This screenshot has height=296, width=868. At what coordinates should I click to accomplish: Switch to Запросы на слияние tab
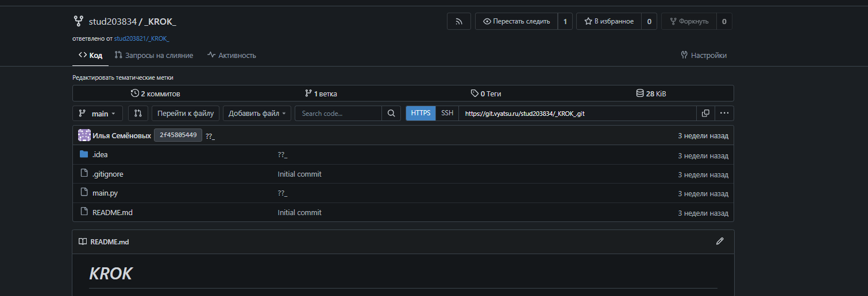(154, 56)
